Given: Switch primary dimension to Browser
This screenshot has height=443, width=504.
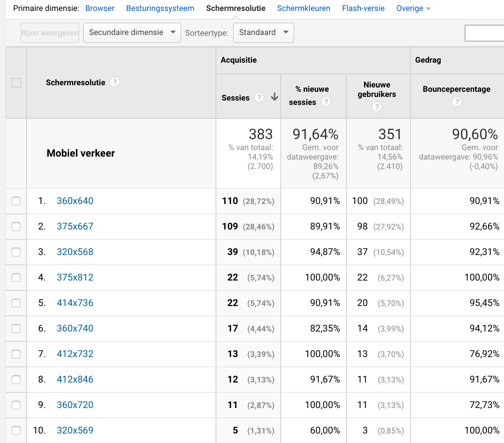Looking at the screenshot, I should (100, 8).
